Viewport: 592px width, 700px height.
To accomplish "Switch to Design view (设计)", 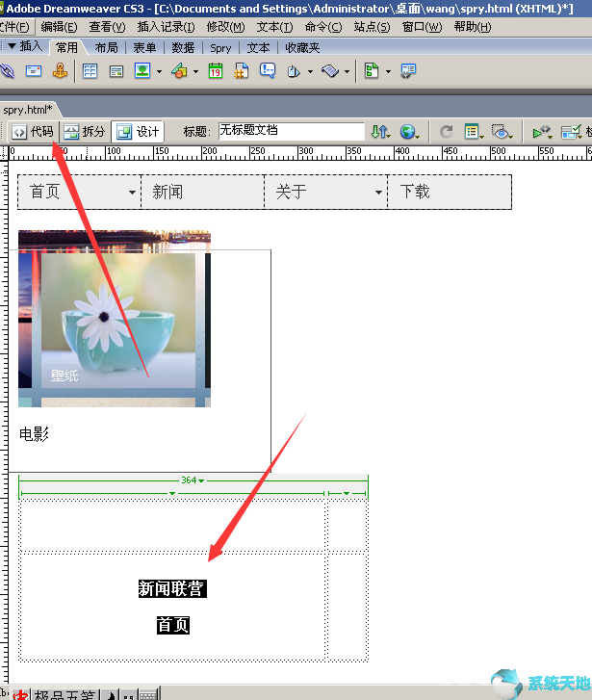I will point(138,132).
